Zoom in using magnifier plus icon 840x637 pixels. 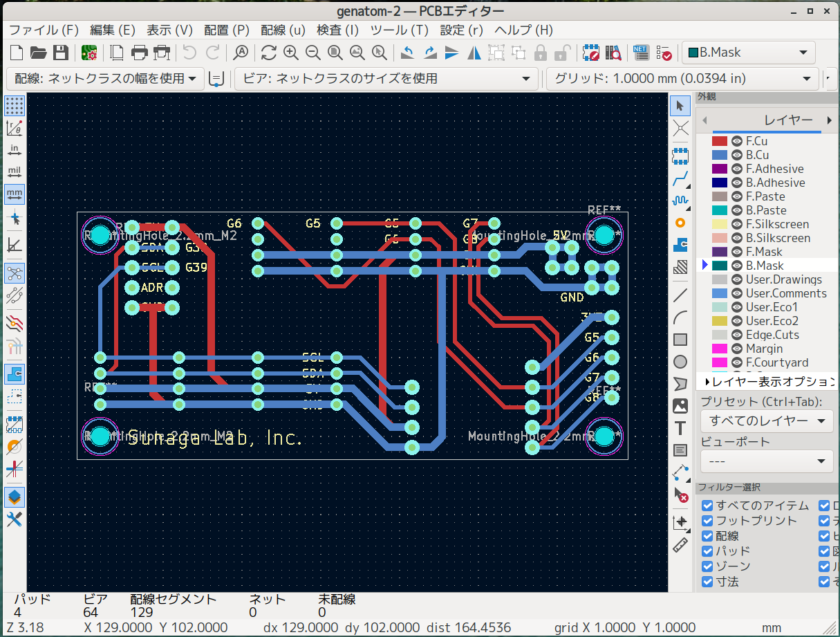290,53
